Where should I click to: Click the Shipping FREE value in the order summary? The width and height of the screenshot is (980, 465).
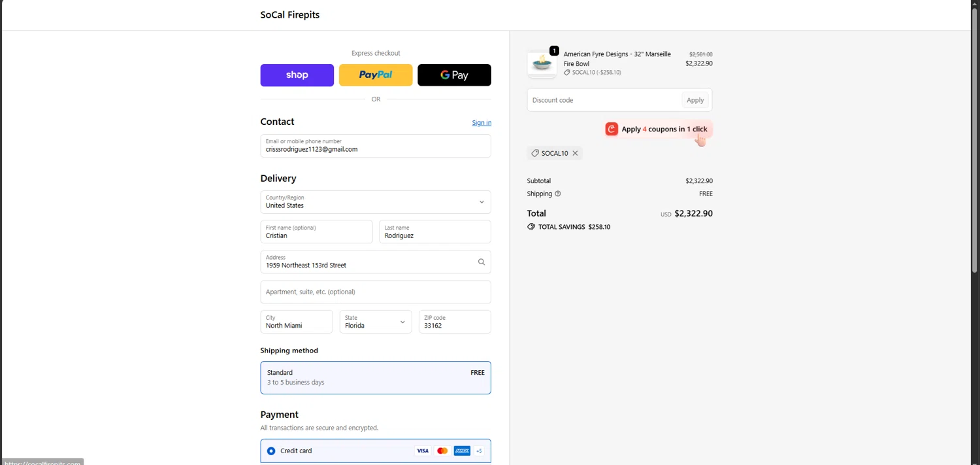point(706,194)
